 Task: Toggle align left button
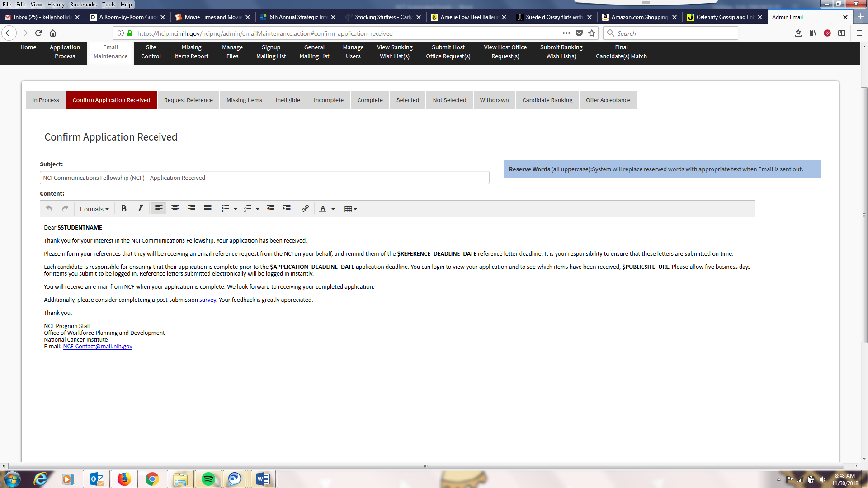(x=159, y=209)
